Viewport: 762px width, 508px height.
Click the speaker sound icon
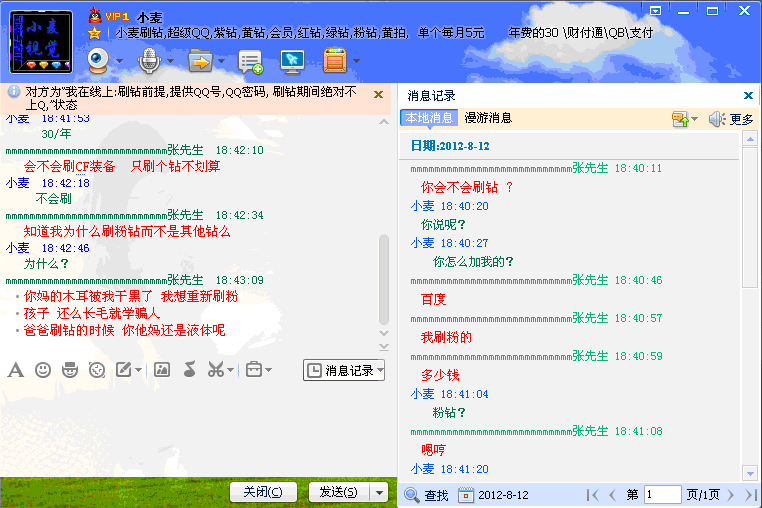point(716,119)
